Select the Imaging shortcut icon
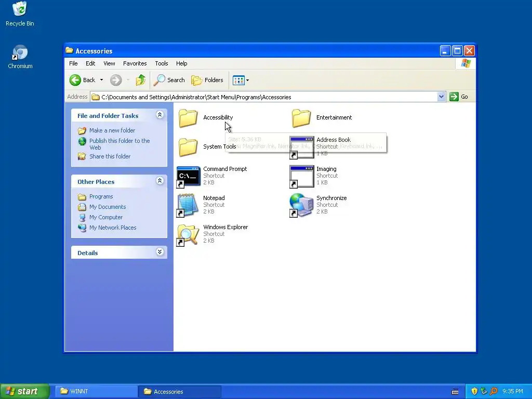The height and width of the screenshot is (399, 532). tap(301, 177)
